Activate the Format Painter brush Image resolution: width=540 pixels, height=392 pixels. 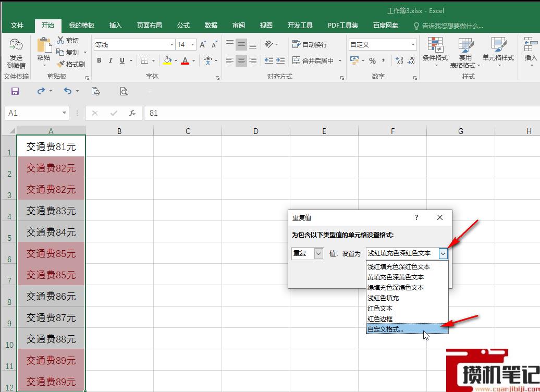[60, 64]
